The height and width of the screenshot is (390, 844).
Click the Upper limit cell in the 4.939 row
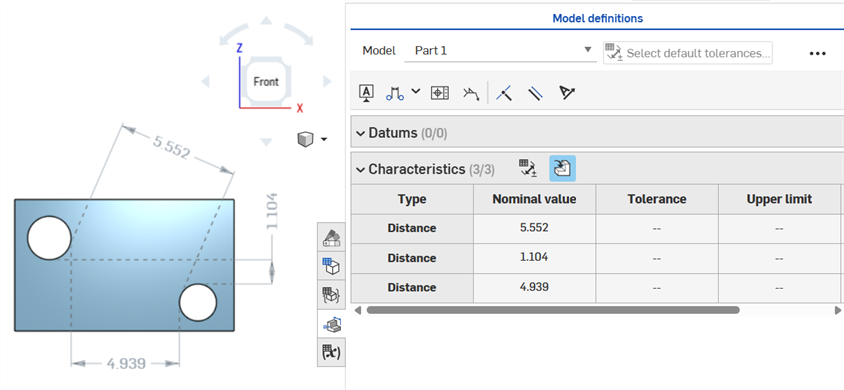[x=779, y=287]
